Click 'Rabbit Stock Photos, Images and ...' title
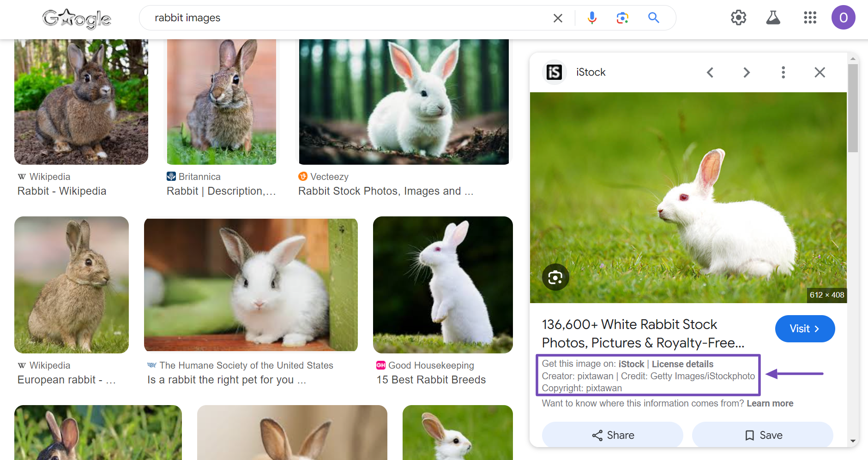The width and height of the screenshot is (868, 460). (x=386, y=191)
